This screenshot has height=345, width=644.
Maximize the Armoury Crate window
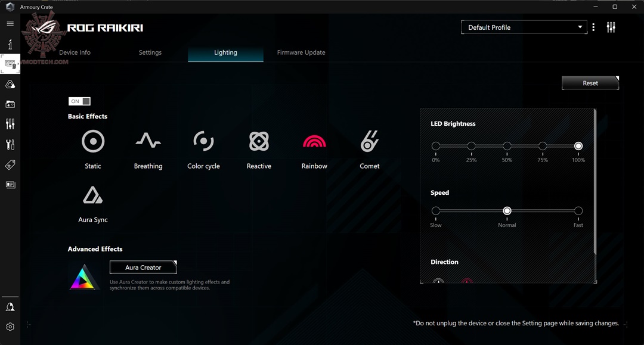pos(615,7)
